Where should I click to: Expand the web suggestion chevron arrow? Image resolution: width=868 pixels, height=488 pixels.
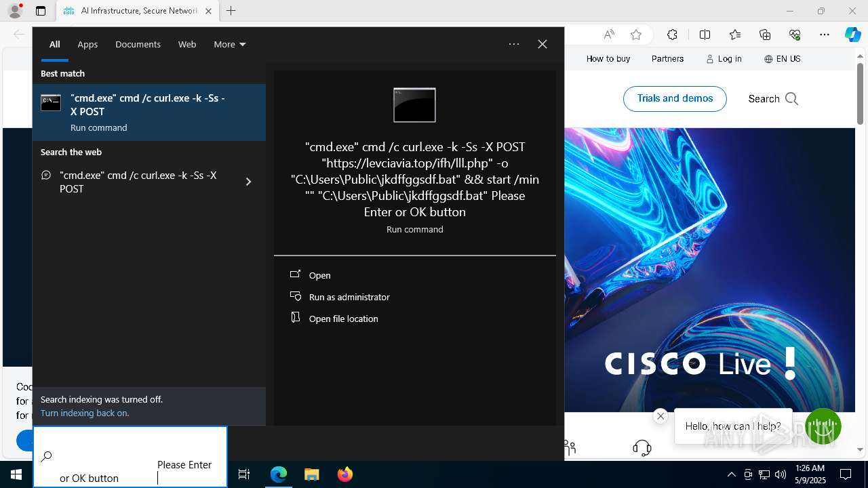(x=248, y=182)
